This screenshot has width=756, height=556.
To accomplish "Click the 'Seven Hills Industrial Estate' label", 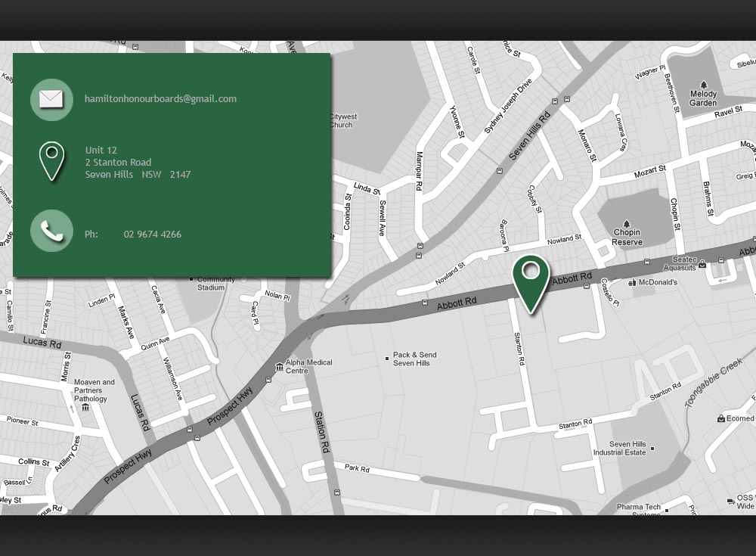I will [620, 449].
